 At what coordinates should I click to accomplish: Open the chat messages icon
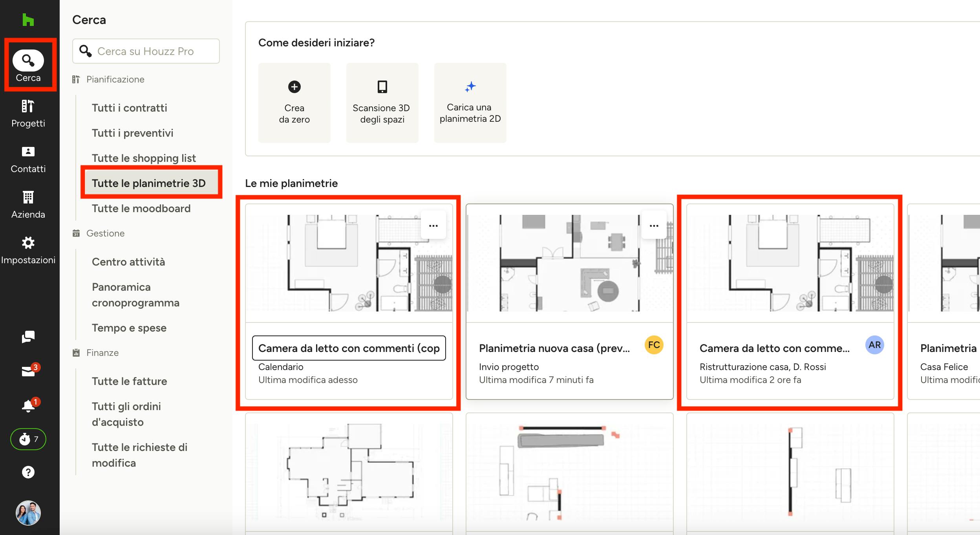[x=28, y=337]
